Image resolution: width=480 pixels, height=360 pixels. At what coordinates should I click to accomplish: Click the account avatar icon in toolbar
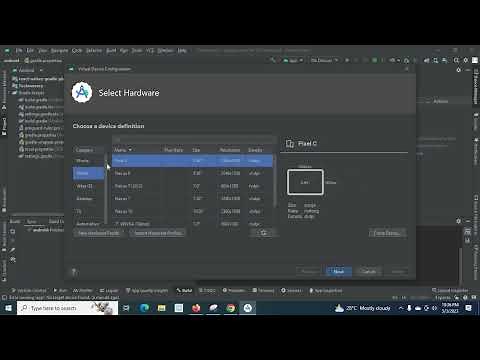[x=475, y=60]
